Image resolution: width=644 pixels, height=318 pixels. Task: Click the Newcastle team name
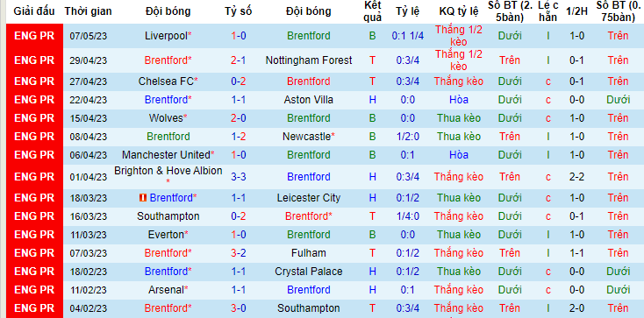click(306, 137)
